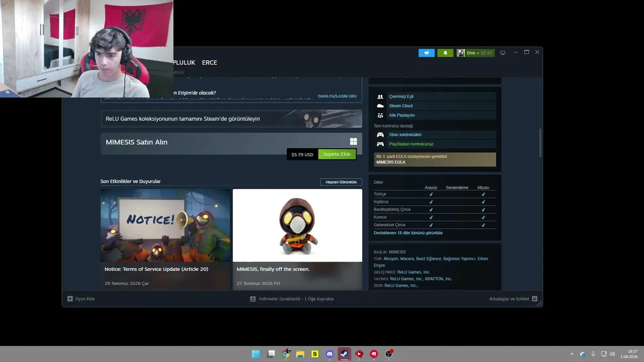The height and width of the screenshot is (362, 644).
Task: Open the Aile Paylaşımı feature link
Action: point(401,115)
